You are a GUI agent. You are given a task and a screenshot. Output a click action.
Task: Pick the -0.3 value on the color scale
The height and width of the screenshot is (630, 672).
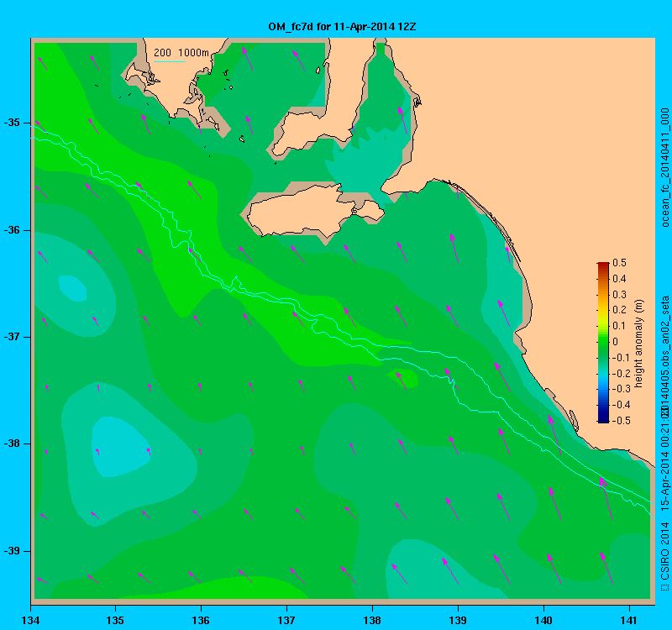[620, 389]
